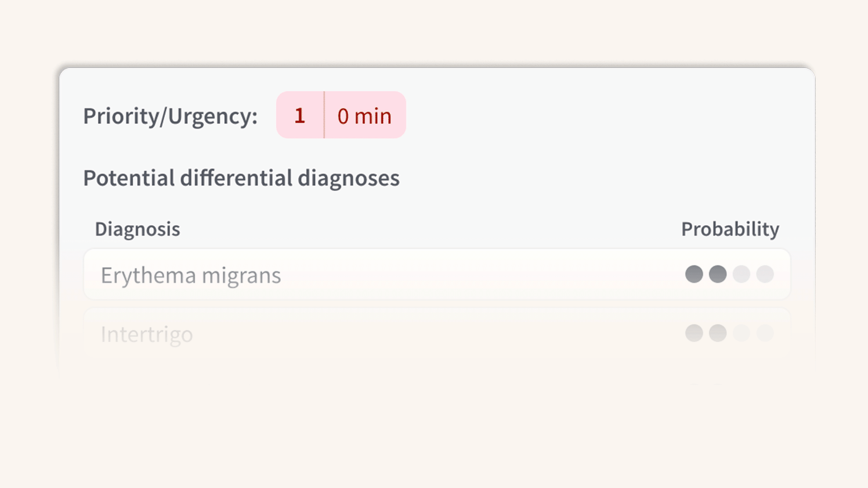The height and width of the screenshot is (488, 868).
Task: Click fourth probability dot for Intertrigo
Action: 765,333
